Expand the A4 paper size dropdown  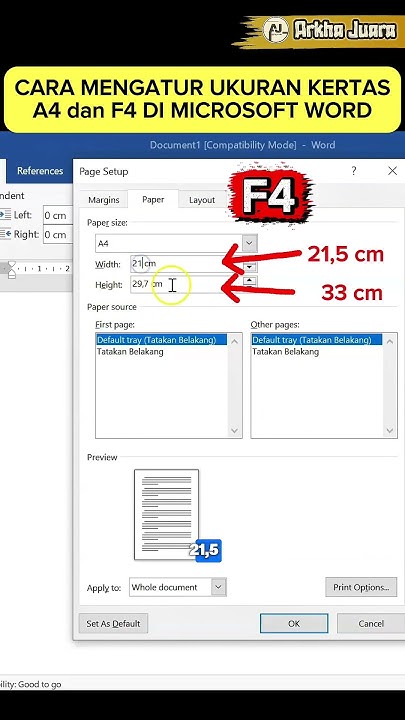click(250, 243)
